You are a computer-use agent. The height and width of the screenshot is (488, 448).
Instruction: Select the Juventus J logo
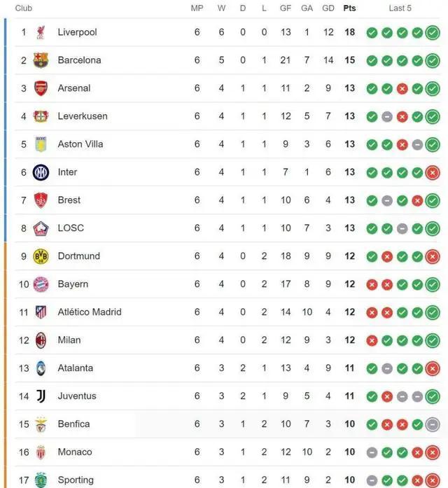(41, 396)
